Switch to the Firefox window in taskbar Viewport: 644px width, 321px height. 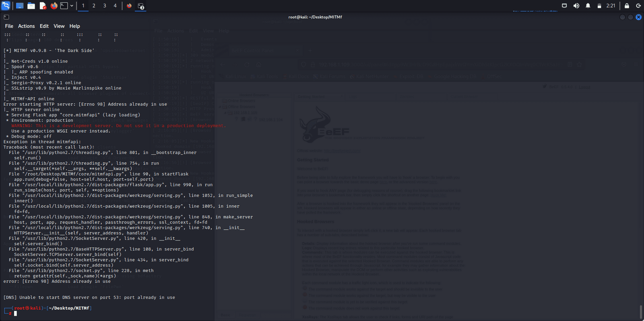coord(129,6)
